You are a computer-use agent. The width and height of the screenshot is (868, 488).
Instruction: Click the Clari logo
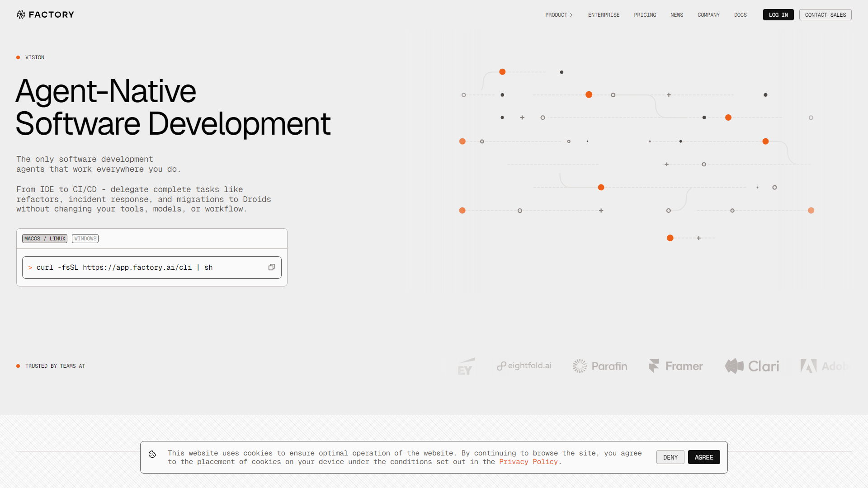point(752,366)
